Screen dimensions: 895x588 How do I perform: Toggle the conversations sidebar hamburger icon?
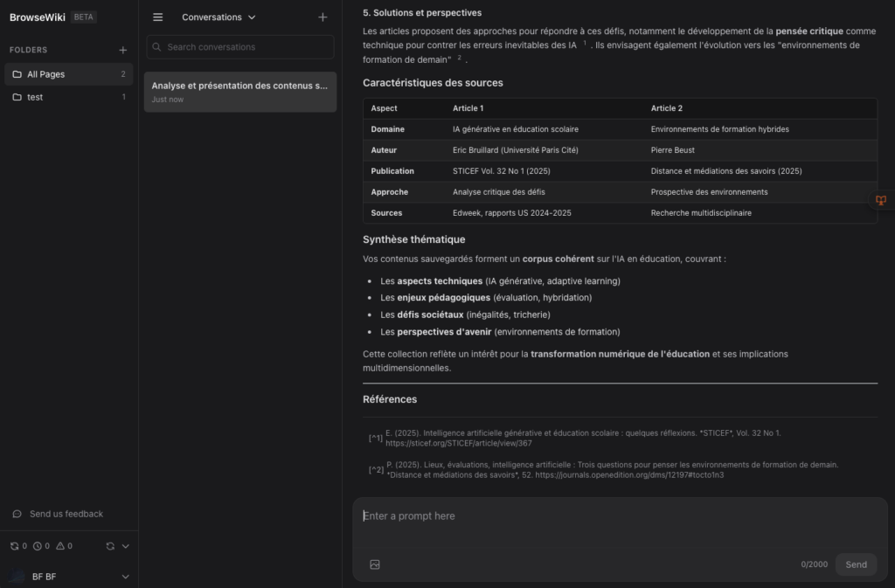click(x=158, y=17)
